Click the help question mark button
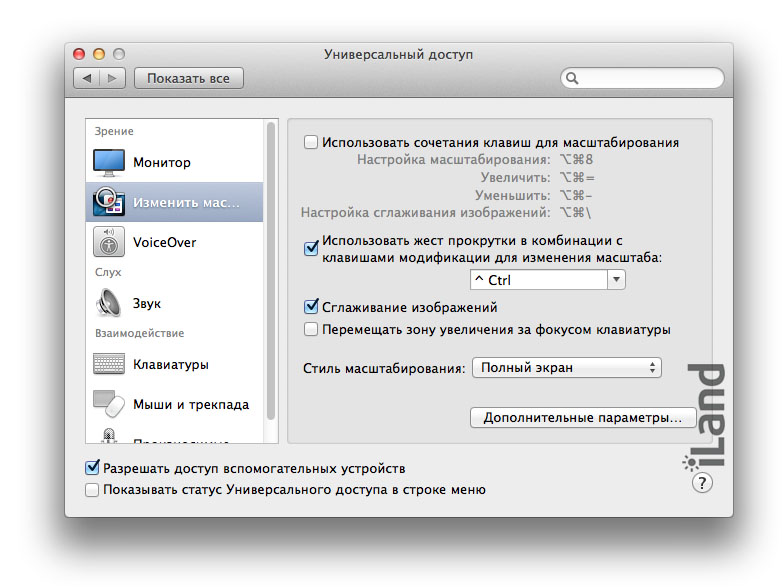This screenshot has height=588, width=782. pos(702,483)
